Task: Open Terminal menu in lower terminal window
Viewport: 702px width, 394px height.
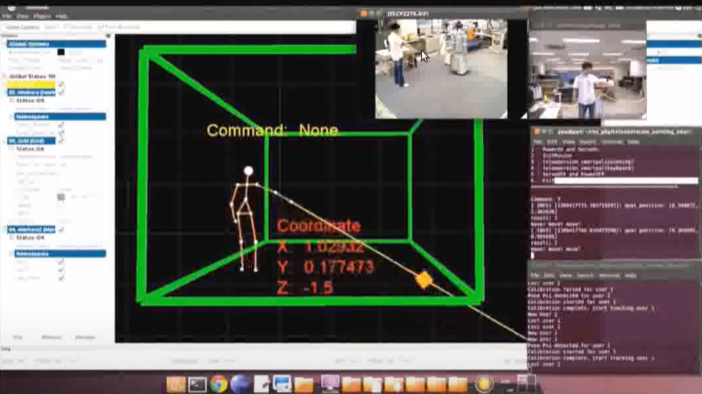Action: 609,275
